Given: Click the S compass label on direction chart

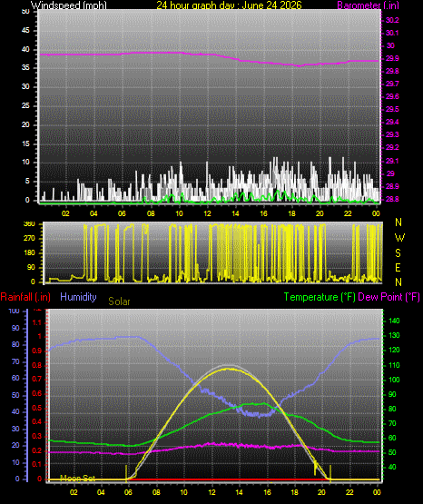Looking at the screenshot, I should point(398,253).
